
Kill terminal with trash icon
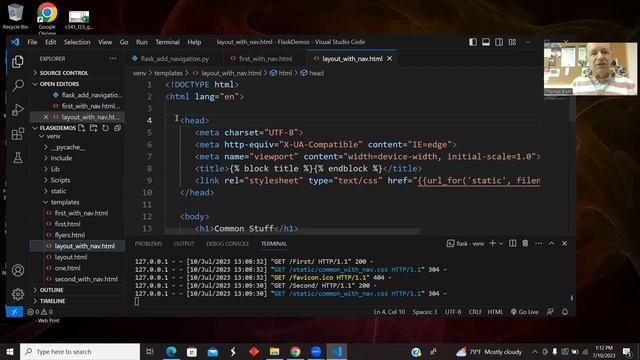coord(525,243)
